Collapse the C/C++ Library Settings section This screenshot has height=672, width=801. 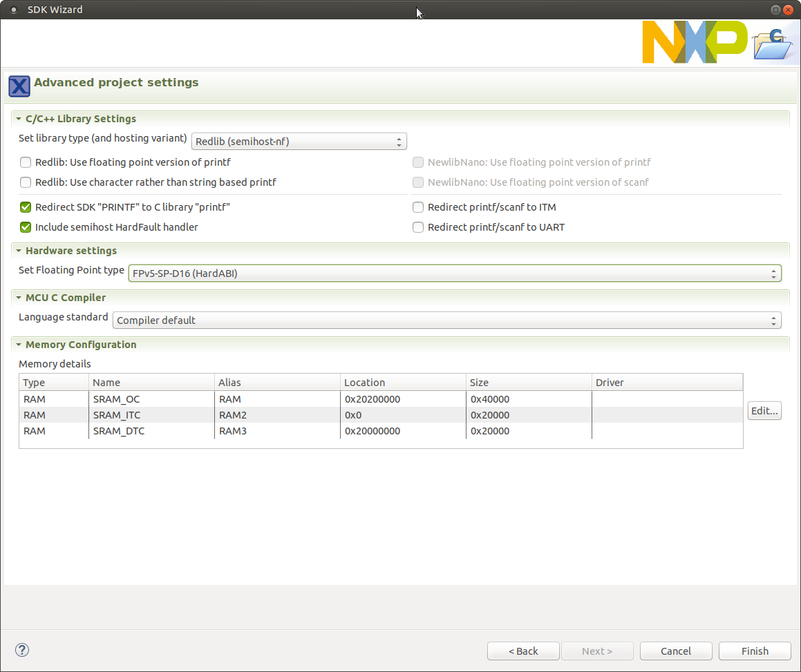tap(19, 119)
